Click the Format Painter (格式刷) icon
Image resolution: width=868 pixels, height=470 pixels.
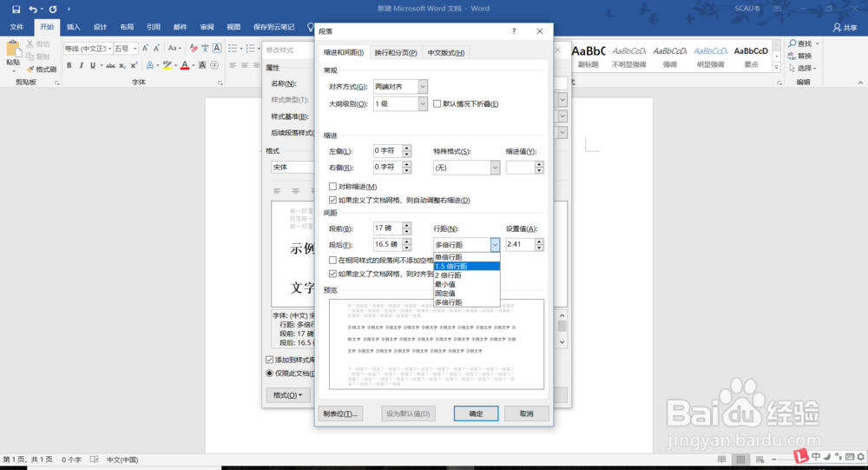click(30, 70)
